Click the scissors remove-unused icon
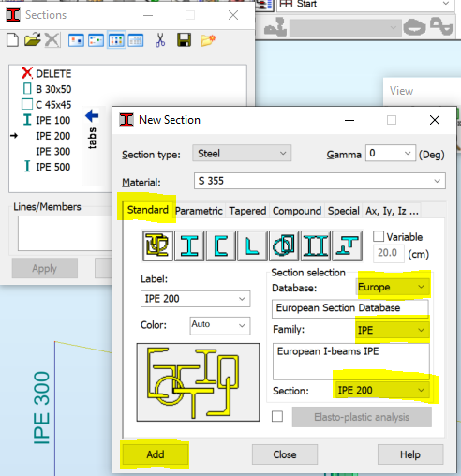461x476 pixels. [x=160, y=40]
